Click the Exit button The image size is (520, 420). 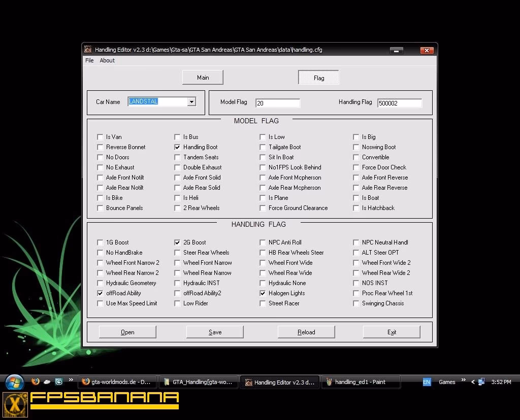click(x=392, y=332)
